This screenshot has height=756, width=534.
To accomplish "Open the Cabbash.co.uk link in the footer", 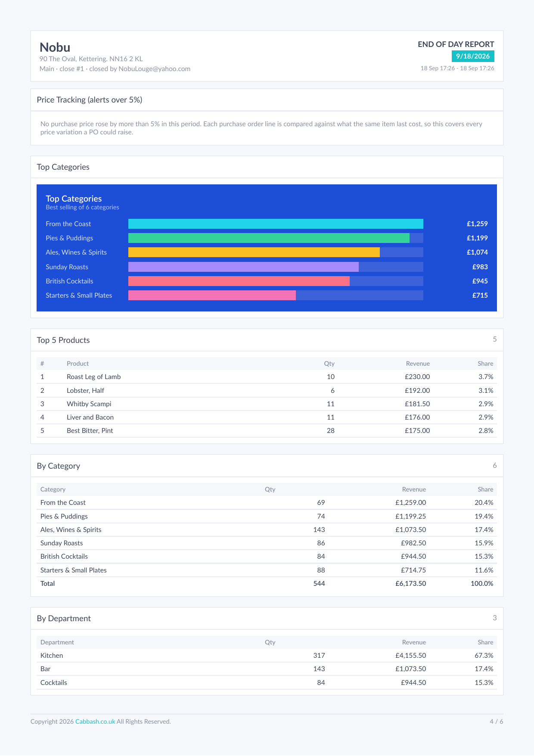I will point(95,722).
